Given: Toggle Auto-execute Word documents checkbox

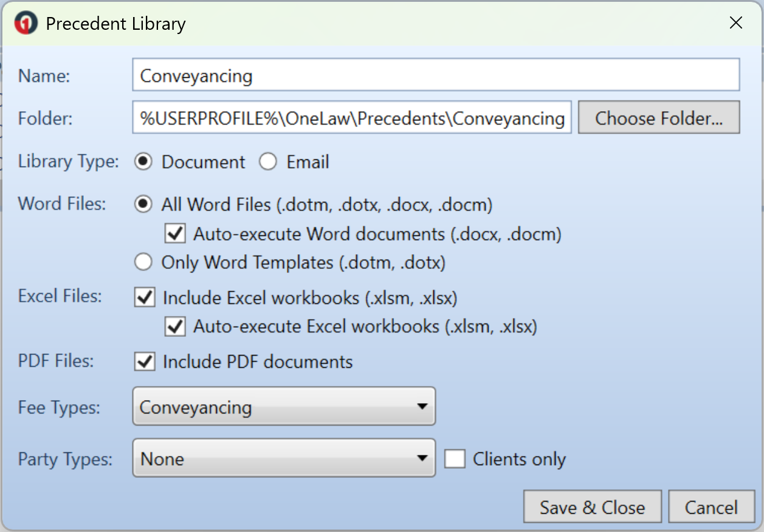Looking at the screenshot, I should coord(175,233).
